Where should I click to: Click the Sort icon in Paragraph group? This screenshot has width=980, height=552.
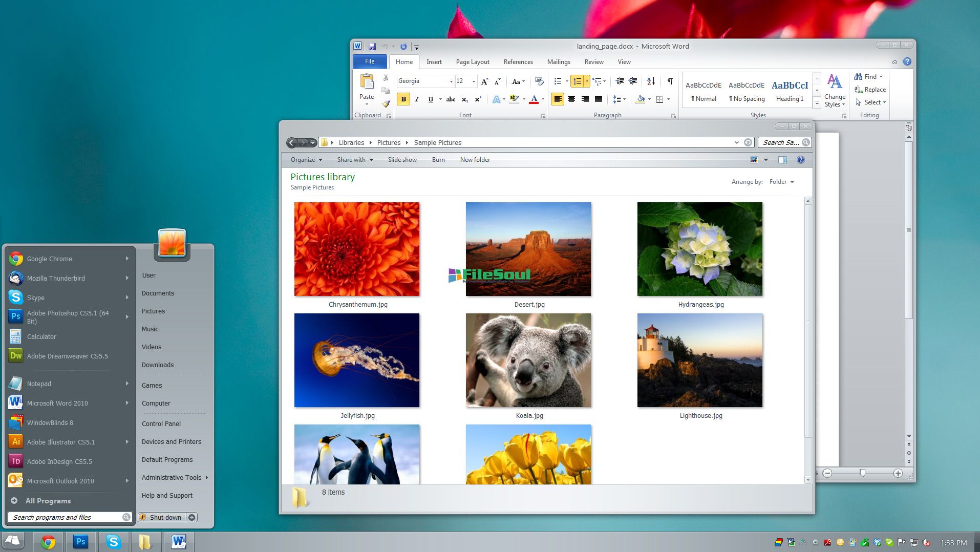click(651, 81)
